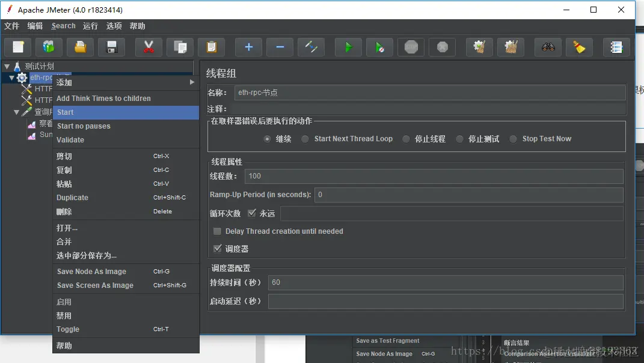Open the 文件 menu
The image size is (644, 363).
[x=11, y=26]
